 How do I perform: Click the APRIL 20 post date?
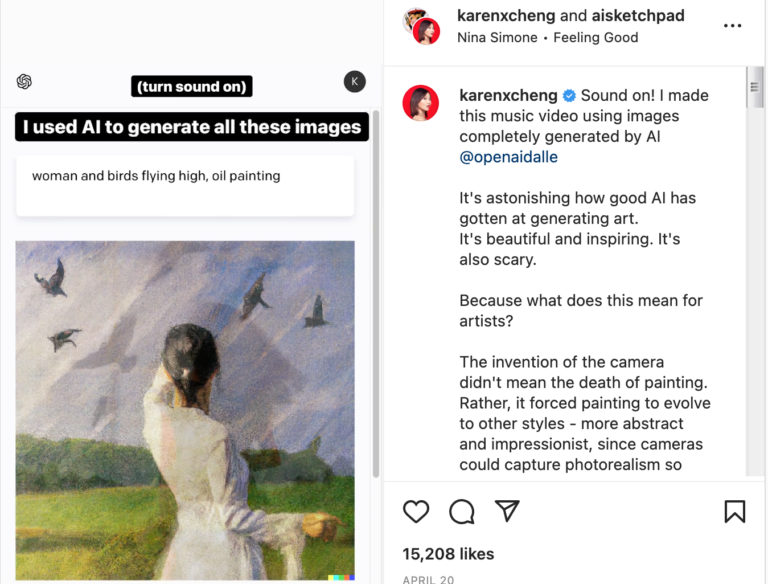click(x=426, y=579)
